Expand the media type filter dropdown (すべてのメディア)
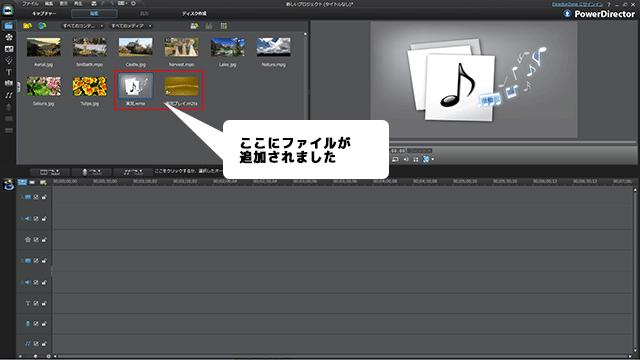This screenshot has height=360, width=640. 131,26
